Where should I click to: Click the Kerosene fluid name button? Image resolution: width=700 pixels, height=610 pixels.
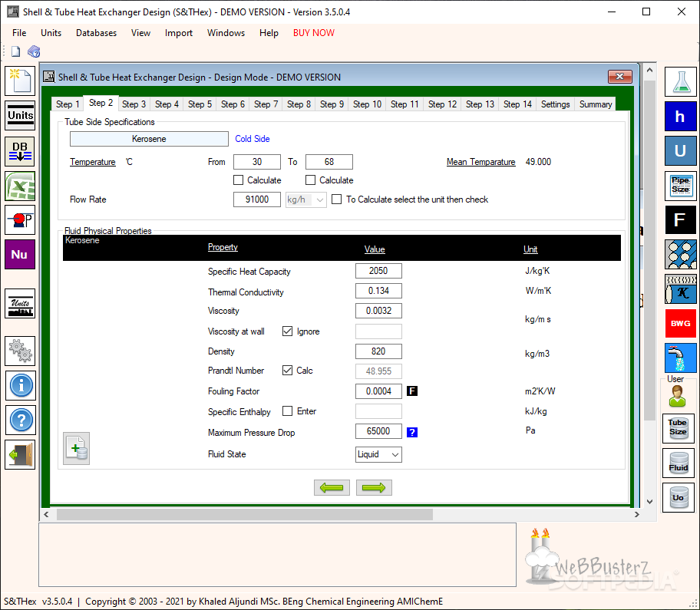coord(149,139)
